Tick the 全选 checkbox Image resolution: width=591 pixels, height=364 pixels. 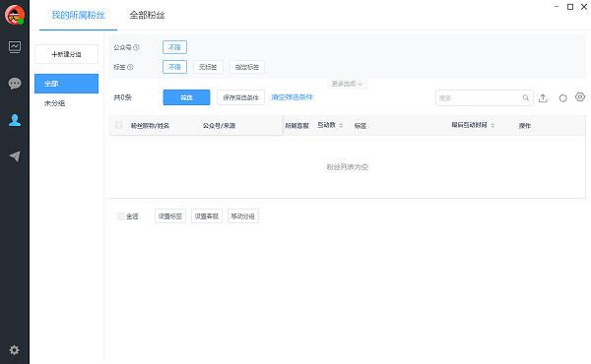[121, 216]
